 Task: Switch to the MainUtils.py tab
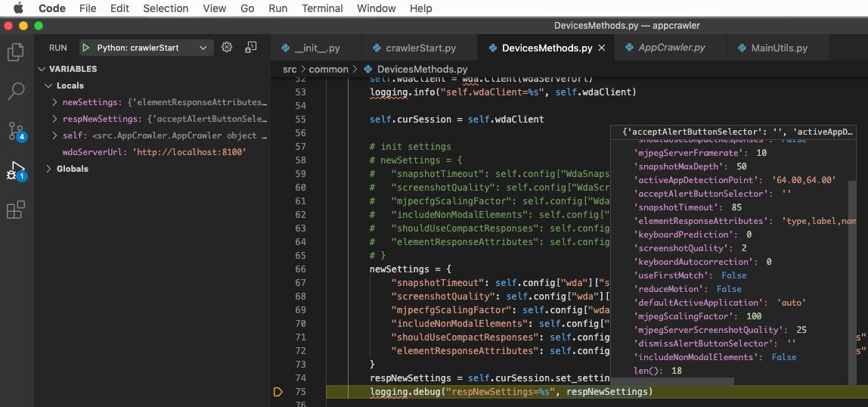(778, 48)
